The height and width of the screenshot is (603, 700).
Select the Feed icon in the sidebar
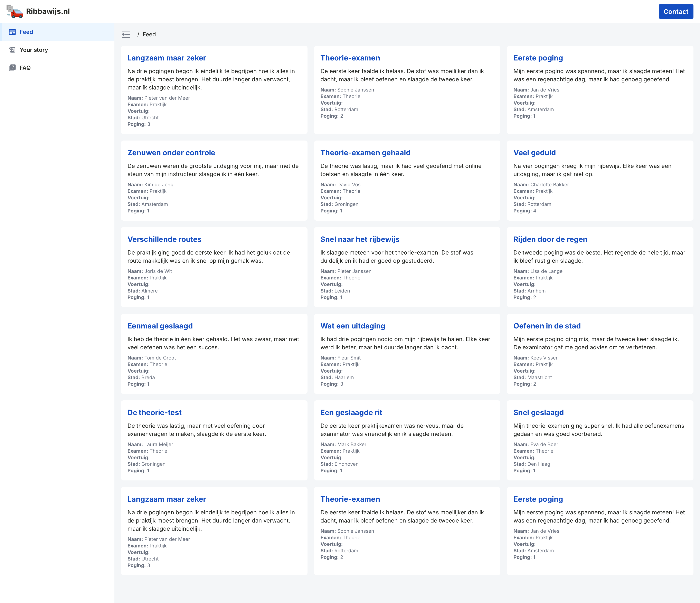tap(12, 32)
